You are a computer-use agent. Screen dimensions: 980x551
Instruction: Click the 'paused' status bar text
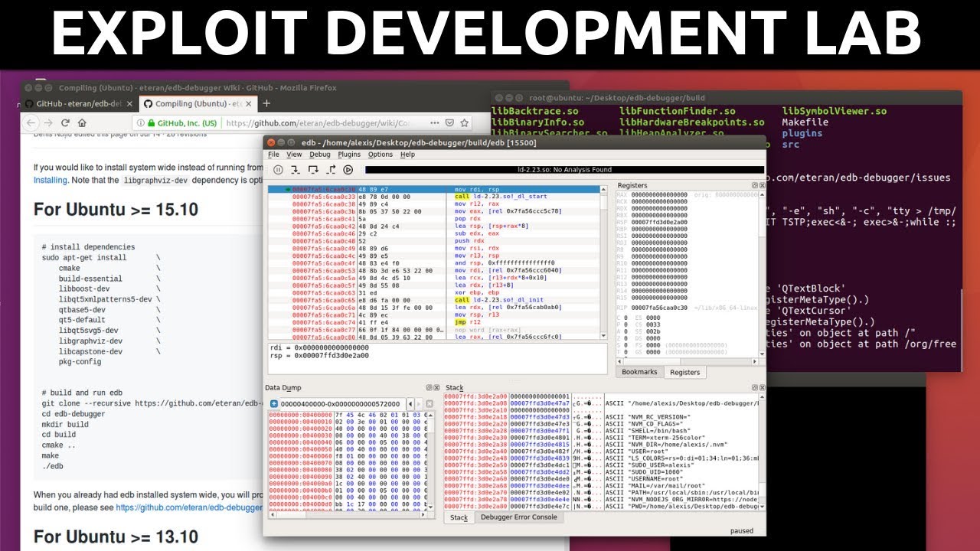(742, 530)
